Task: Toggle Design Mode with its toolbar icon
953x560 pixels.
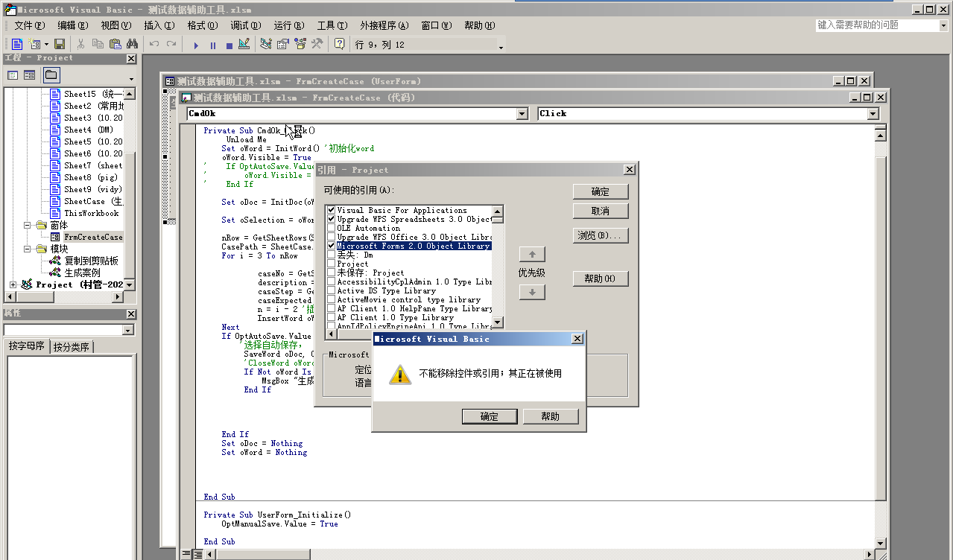Action: click(x=243, y=43)
